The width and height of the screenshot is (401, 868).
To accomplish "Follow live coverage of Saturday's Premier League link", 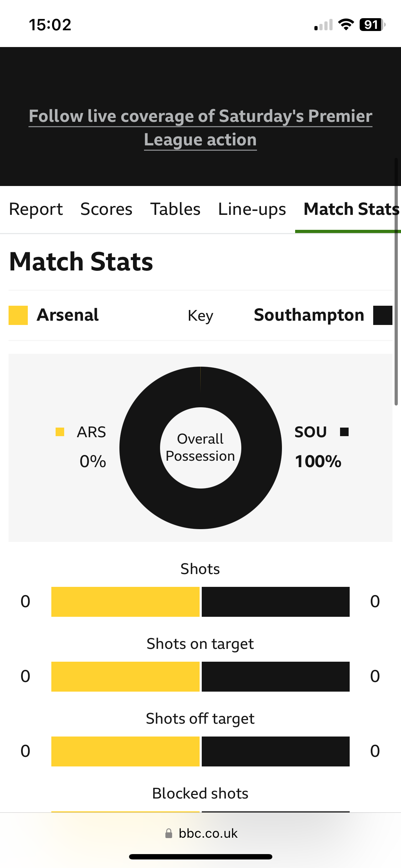I will [x=200, y=128].
